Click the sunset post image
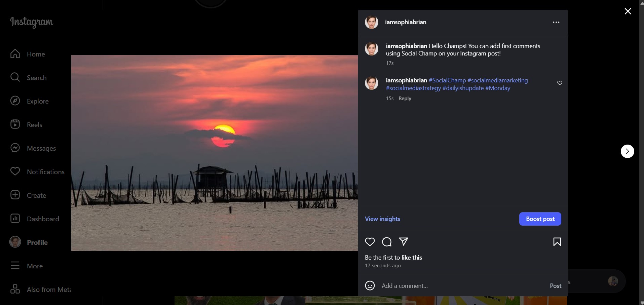Viewport: 644px width, 305px height. tap(214, 153)
